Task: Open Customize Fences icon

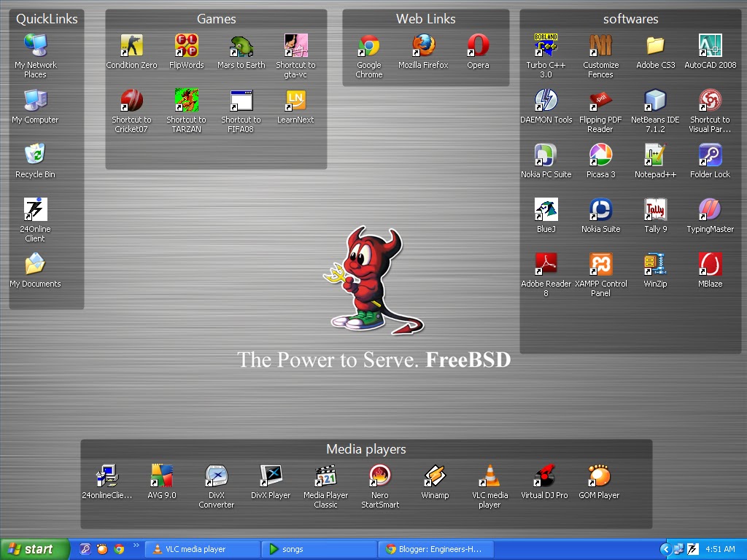Action: tap(601, 56)
